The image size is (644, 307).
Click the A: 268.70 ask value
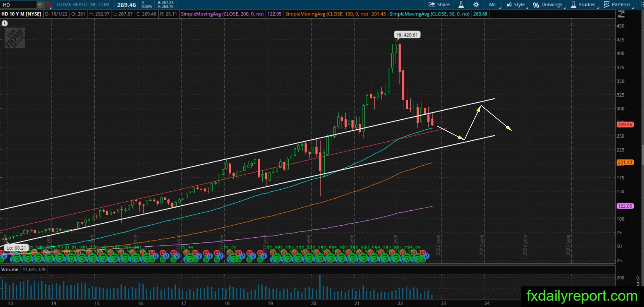165,7
